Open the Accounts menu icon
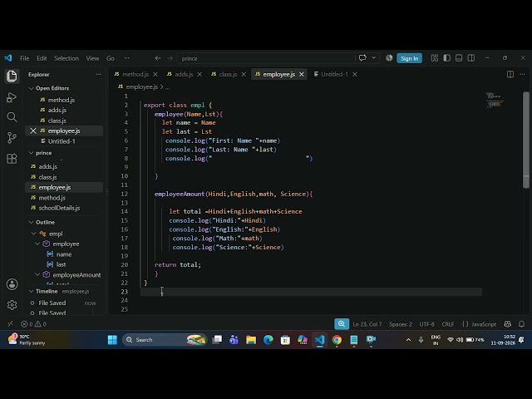The image size is (532, 399). click(x=12, y=284)
